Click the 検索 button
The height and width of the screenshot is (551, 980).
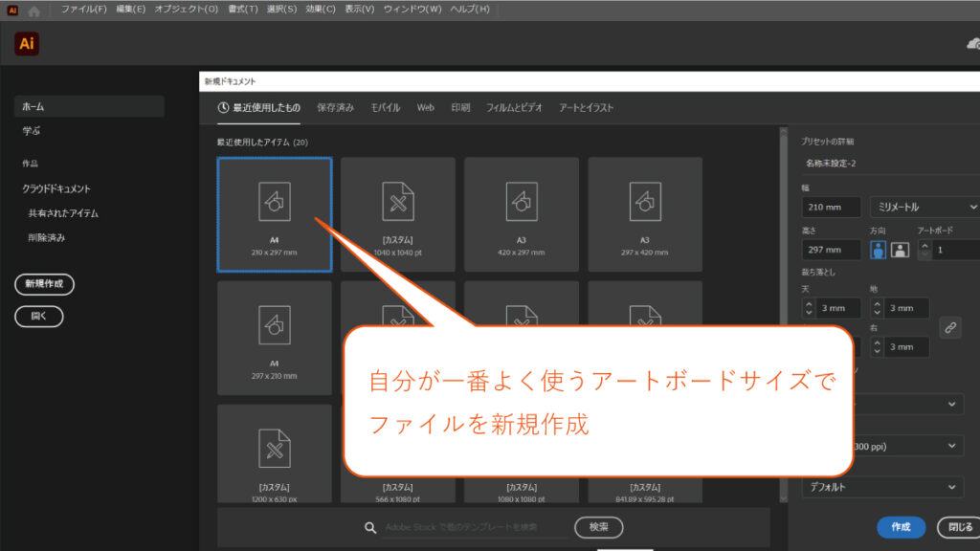click(599, 527)
